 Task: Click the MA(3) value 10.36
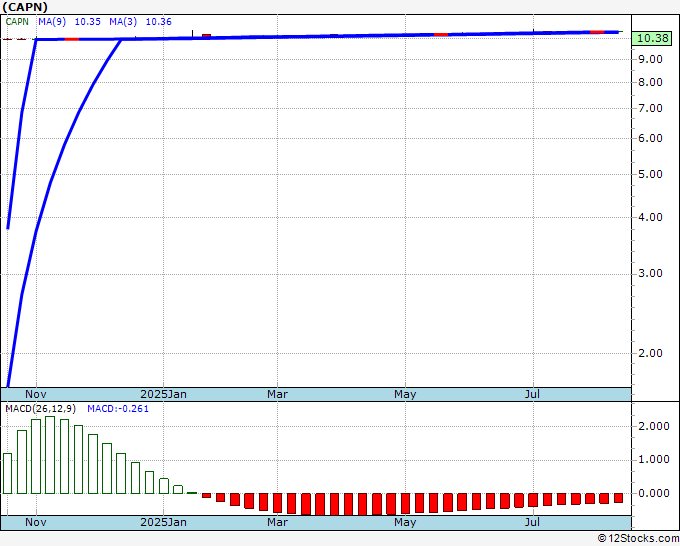coord(159,22)
